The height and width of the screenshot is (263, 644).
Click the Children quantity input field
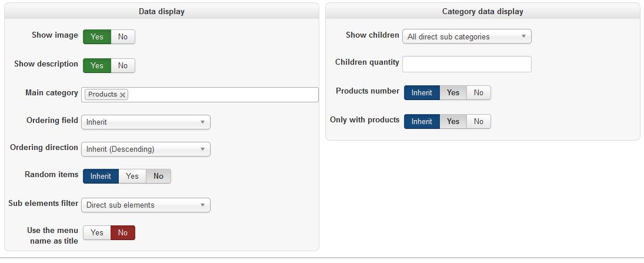(466, 64)
